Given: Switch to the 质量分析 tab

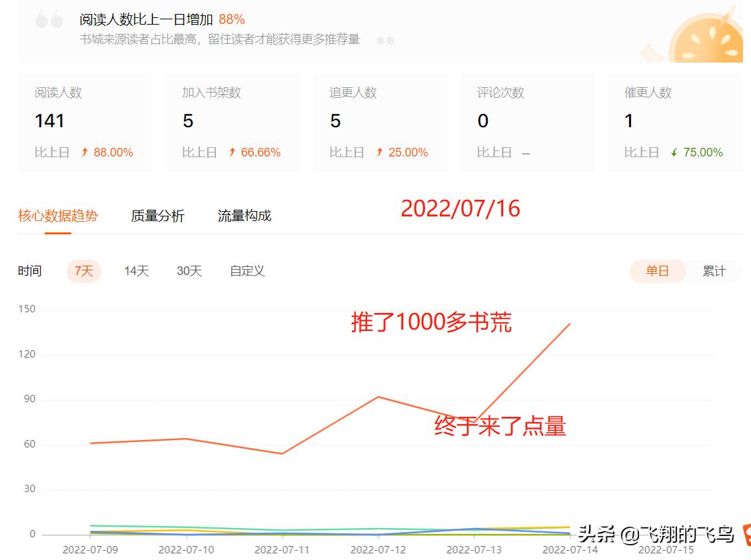Looking at the screenshot, I should point(158,215).
